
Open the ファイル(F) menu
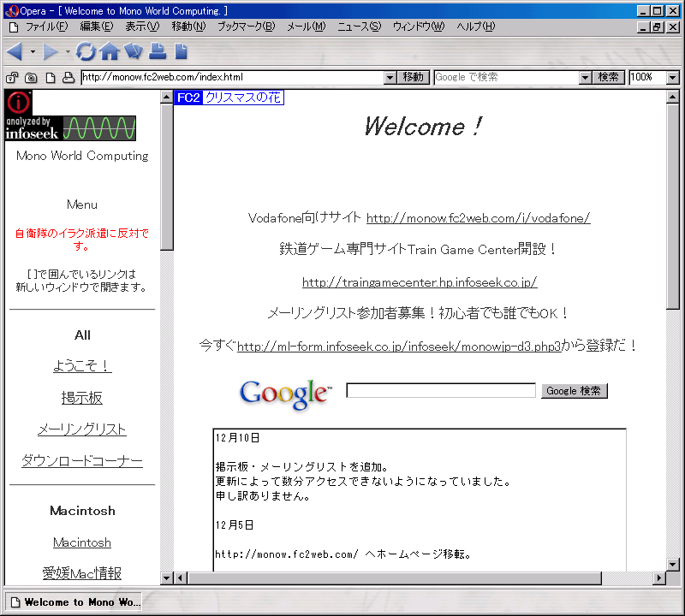(x=47, y=27)
